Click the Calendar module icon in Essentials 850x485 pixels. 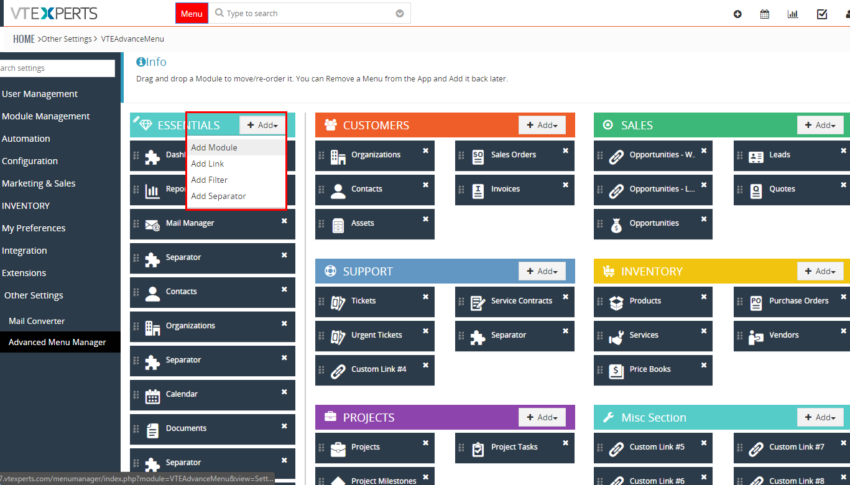pos(152,396)
